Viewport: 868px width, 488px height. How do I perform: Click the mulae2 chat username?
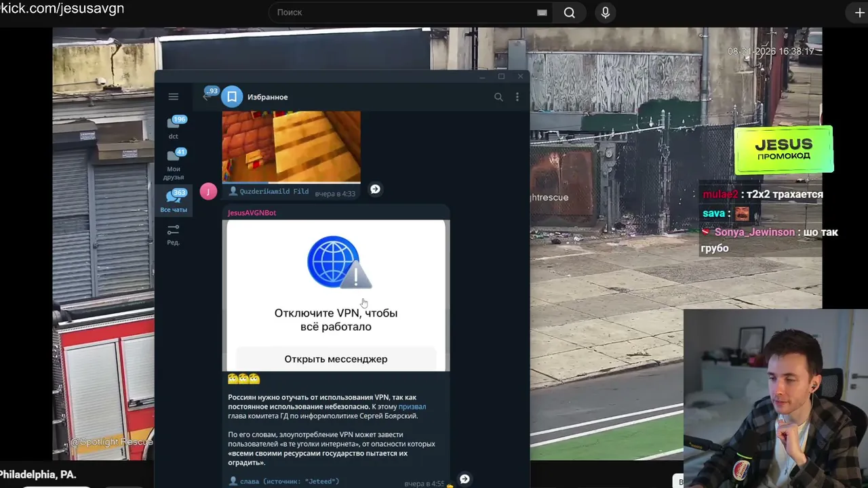(720, 195)
